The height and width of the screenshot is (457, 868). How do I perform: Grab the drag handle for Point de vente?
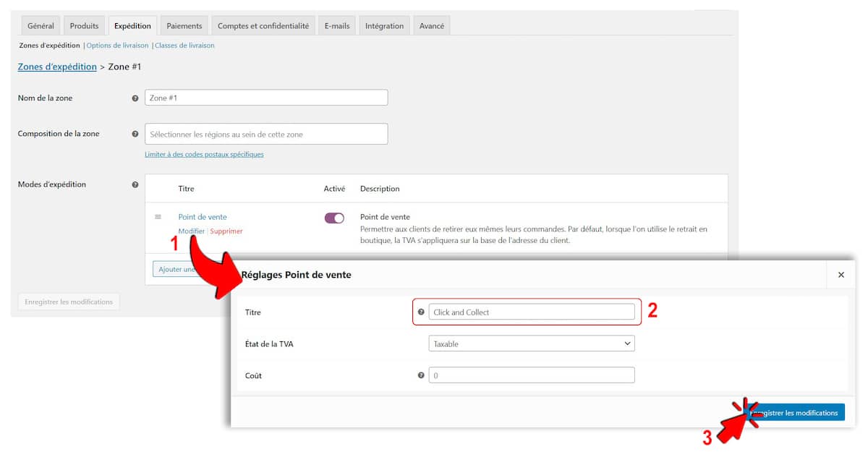pos(158,217)
